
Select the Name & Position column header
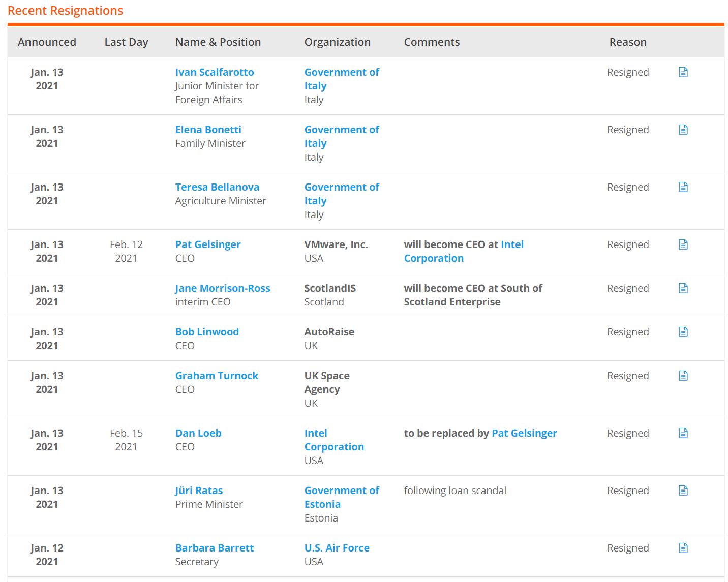point(218,42)
